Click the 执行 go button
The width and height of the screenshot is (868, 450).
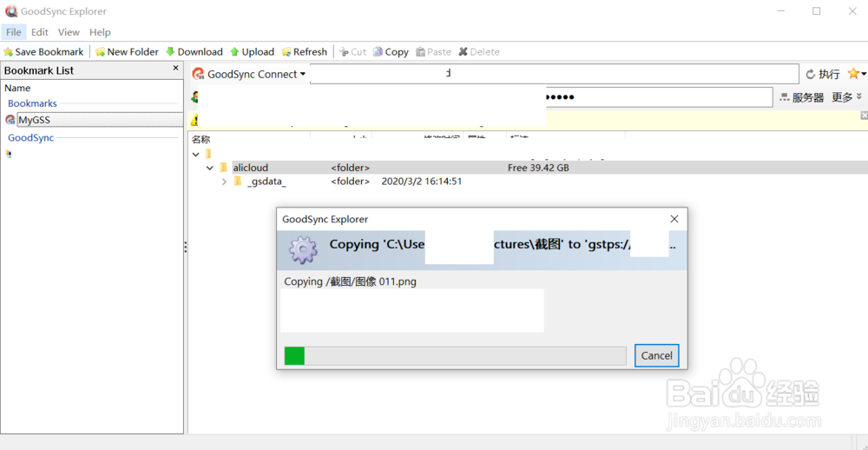[822, 74]
